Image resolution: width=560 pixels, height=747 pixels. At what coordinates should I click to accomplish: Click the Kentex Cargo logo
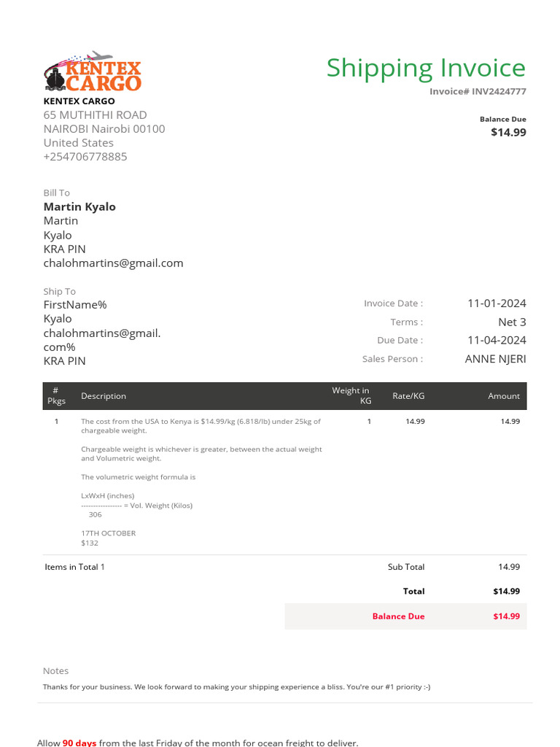coord(92,71)
